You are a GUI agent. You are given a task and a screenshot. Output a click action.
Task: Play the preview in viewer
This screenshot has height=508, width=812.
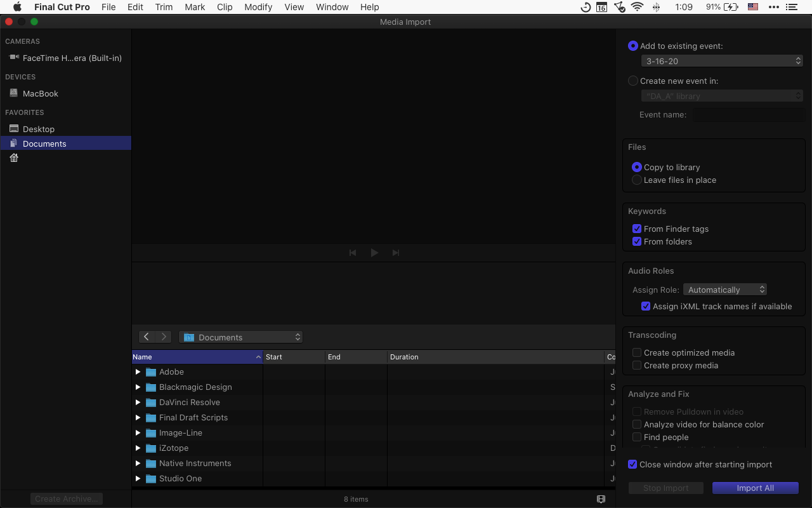coord(374,253)
